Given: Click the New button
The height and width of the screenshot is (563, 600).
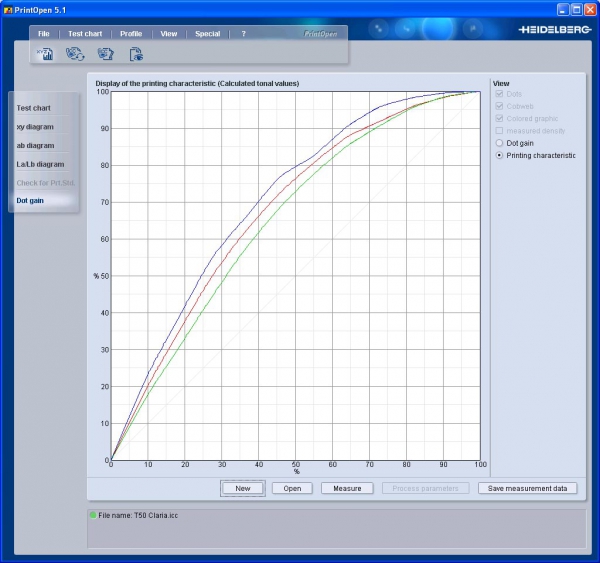Looking at the screenshot, I should coord(243,488).
